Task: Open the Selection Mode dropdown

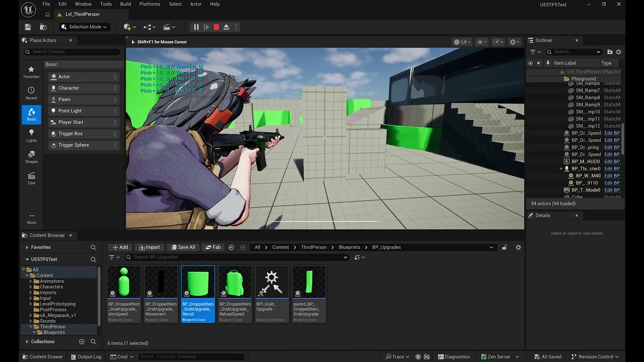Action: click(84, 27)
